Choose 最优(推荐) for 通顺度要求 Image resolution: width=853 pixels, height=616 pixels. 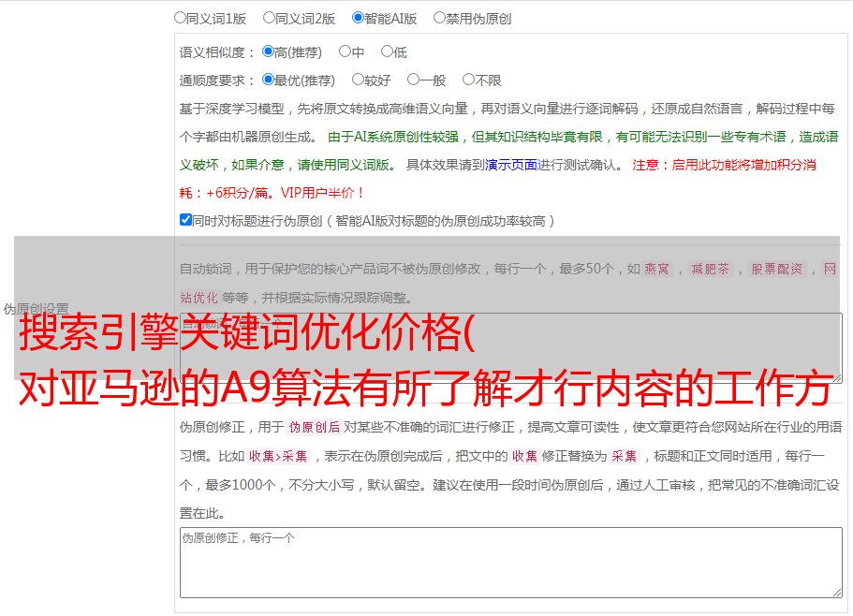[268, 80]
